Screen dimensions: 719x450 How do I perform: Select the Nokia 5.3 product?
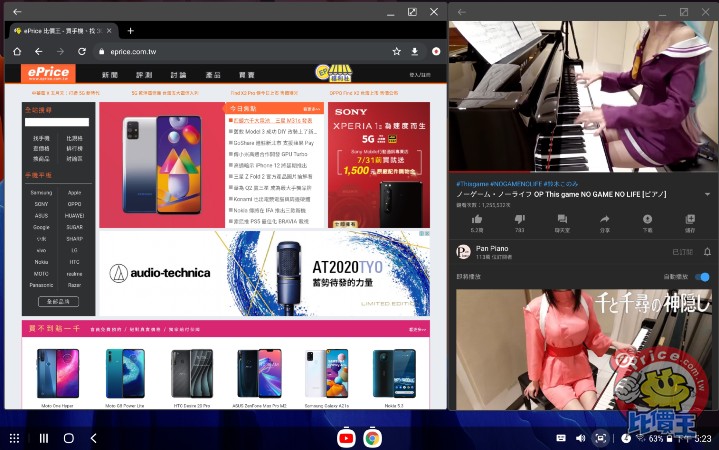point(394,377)
